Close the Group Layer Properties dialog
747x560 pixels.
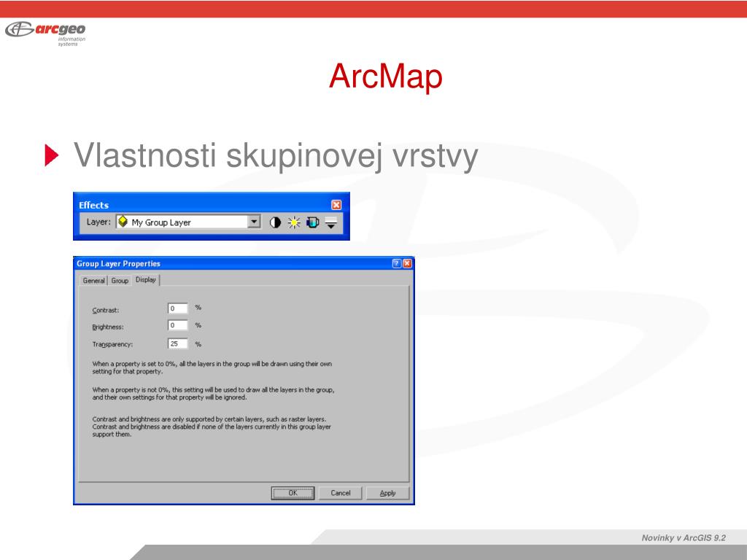click(407, 263)
